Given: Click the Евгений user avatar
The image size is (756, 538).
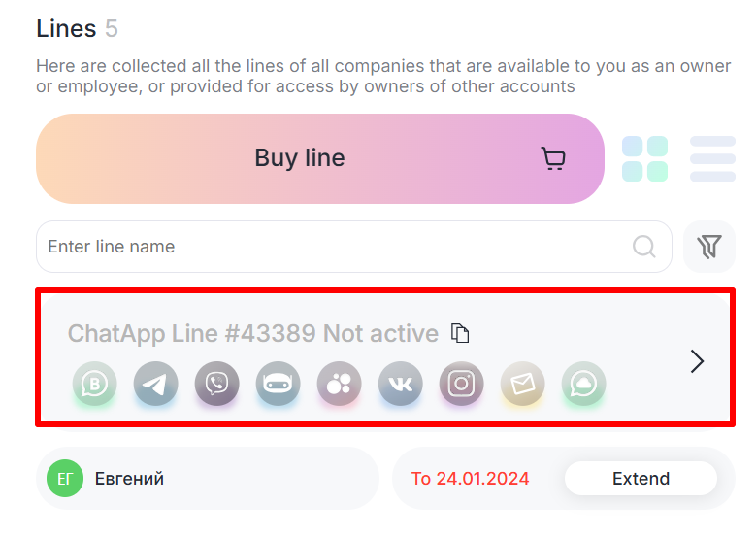Looking at the screenshot, I should tap(65, 479).
